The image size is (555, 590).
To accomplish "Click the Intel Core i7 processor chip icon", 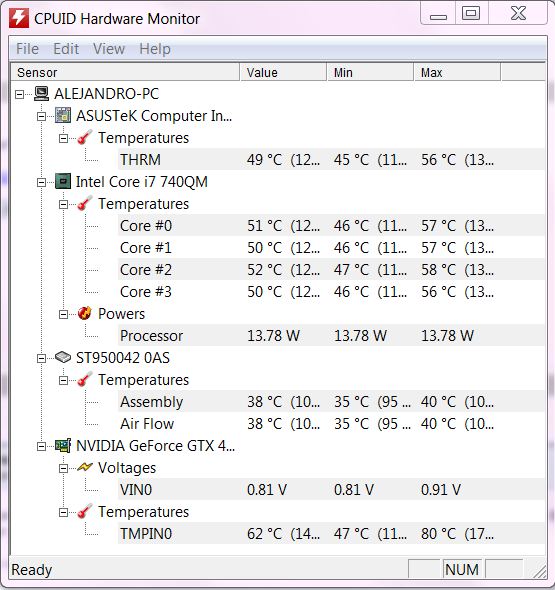I will [63, 182].
